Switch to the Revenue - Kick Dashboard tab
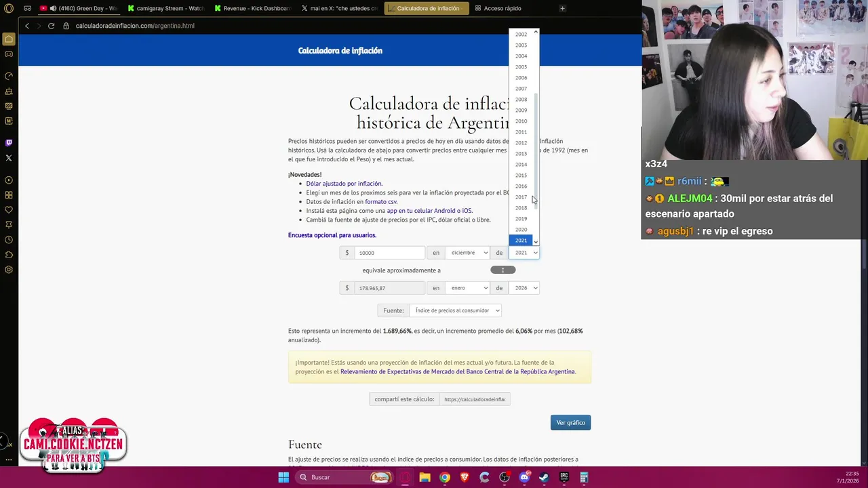Viewport: 868px width, 488px height. (x=252, y=8)
